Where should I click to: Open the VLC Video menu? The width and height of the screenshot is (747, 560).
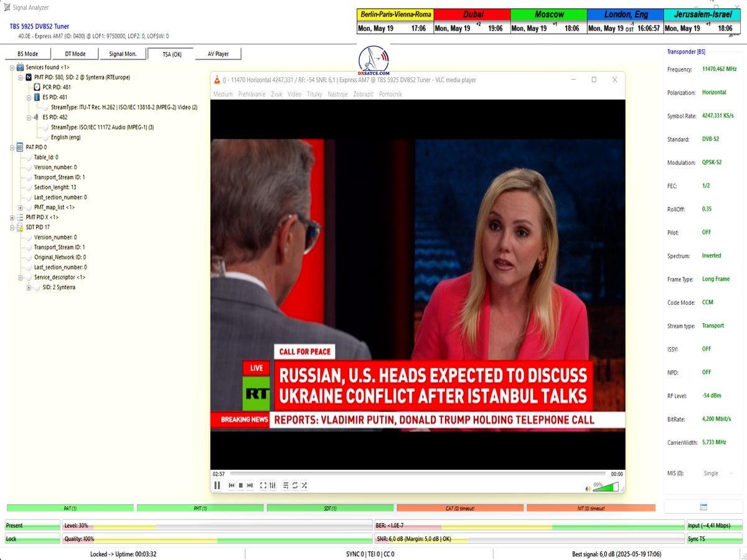click(294, 95)
